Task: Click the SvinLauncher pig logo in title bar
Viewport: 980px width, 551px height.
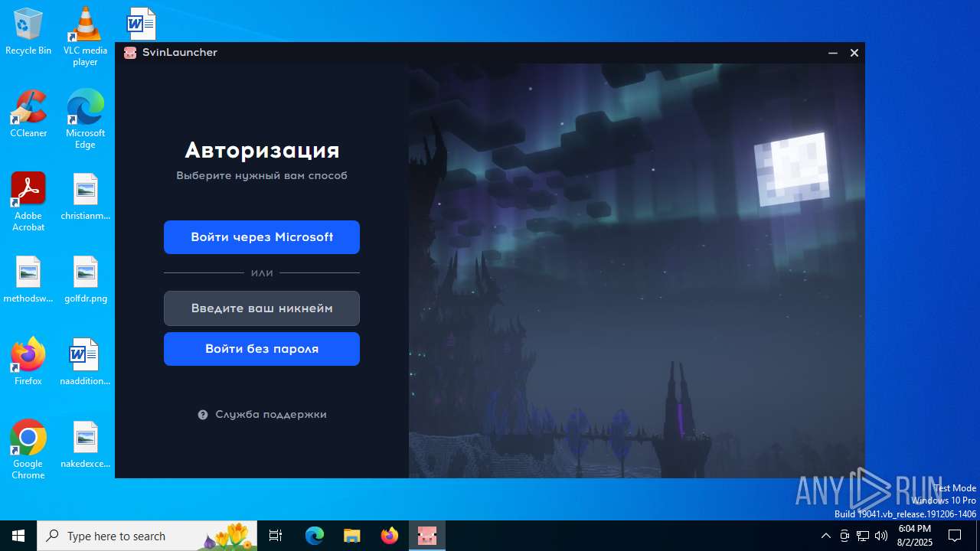Action: coord(130,53)
